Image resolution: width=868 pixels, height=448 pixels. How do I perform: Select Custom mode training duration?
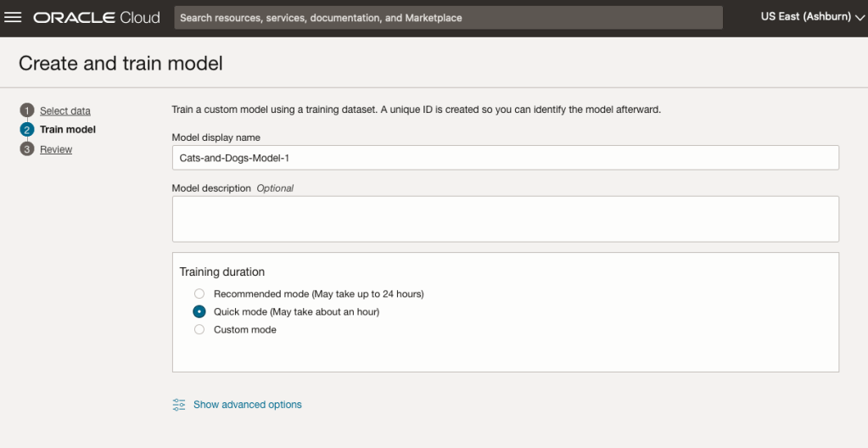coord(199,329)
